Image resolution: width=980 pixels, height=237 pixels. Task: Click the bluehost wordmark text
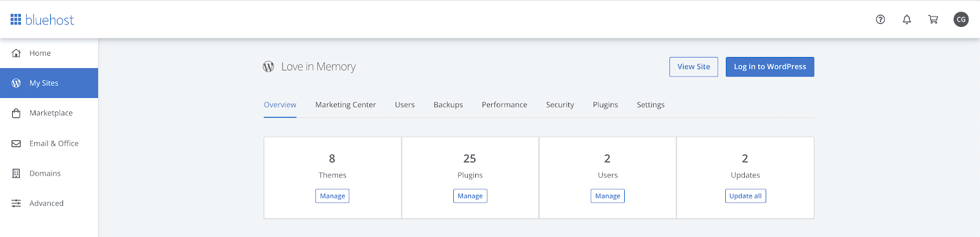click(50, 20)
